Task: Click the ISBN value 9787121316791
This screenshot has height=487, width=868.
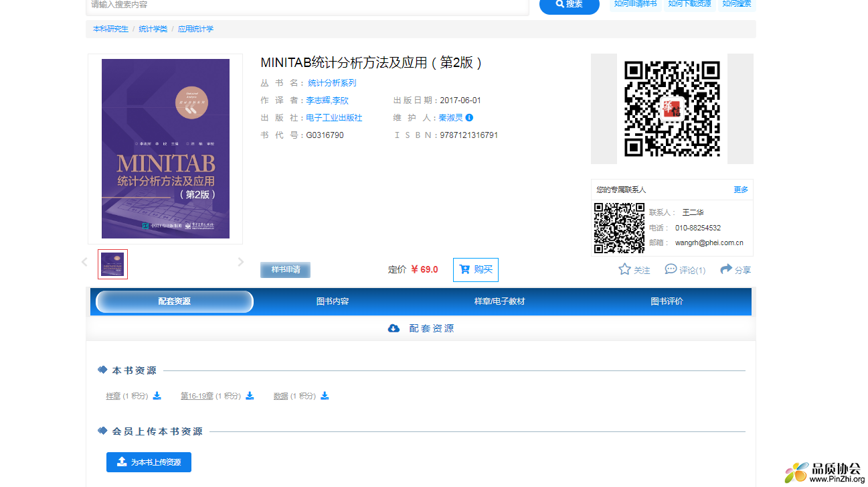Action: [x=468, y=135]
